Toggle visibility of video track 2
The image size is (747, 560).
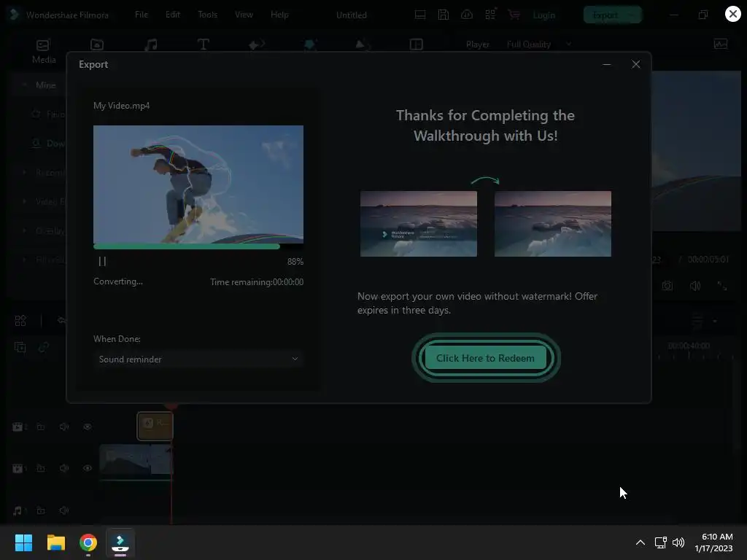88,427
